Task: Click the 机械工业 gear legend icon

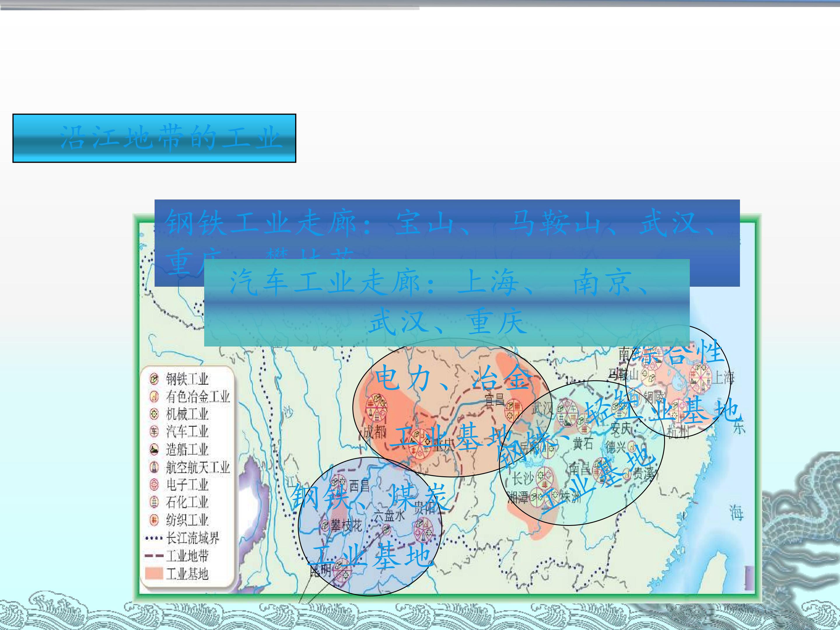Action: coord(154,414)
